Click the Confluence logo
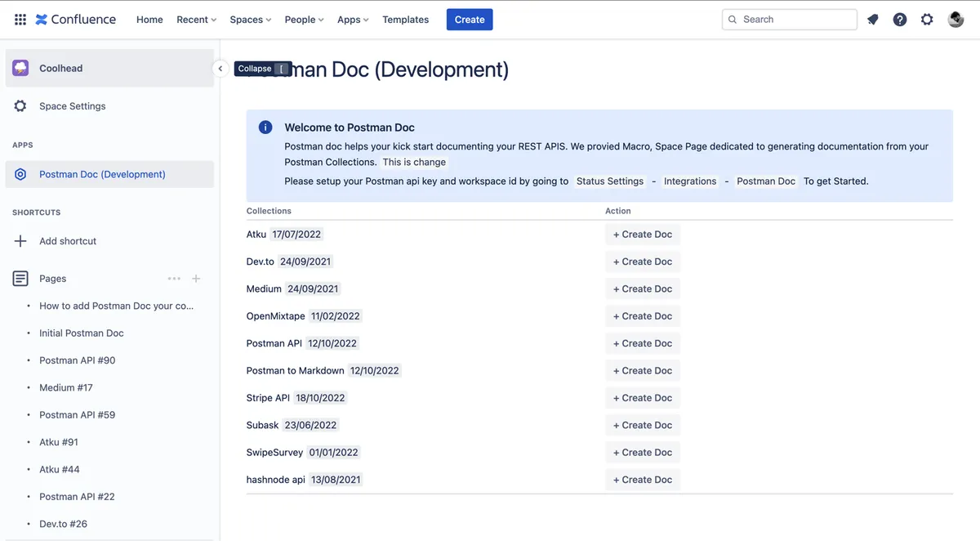 coord(76,20)
